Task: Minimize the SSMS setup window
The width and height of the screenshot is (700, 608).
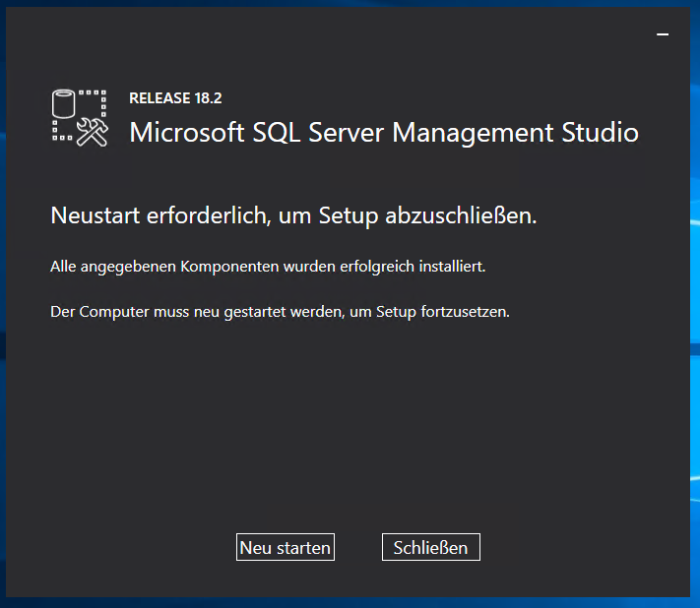Action: pyautogui.click(x=663, y=34)
